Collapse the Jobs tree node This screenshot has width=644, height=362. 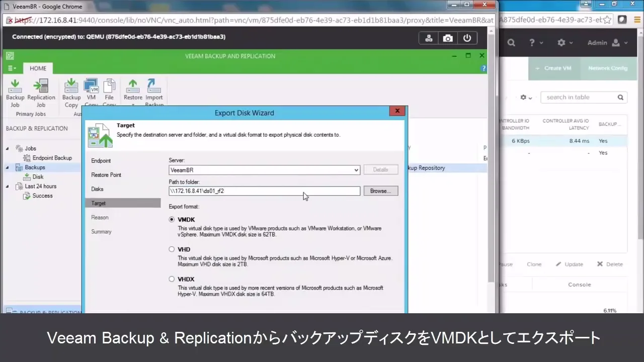pos(8,149)
